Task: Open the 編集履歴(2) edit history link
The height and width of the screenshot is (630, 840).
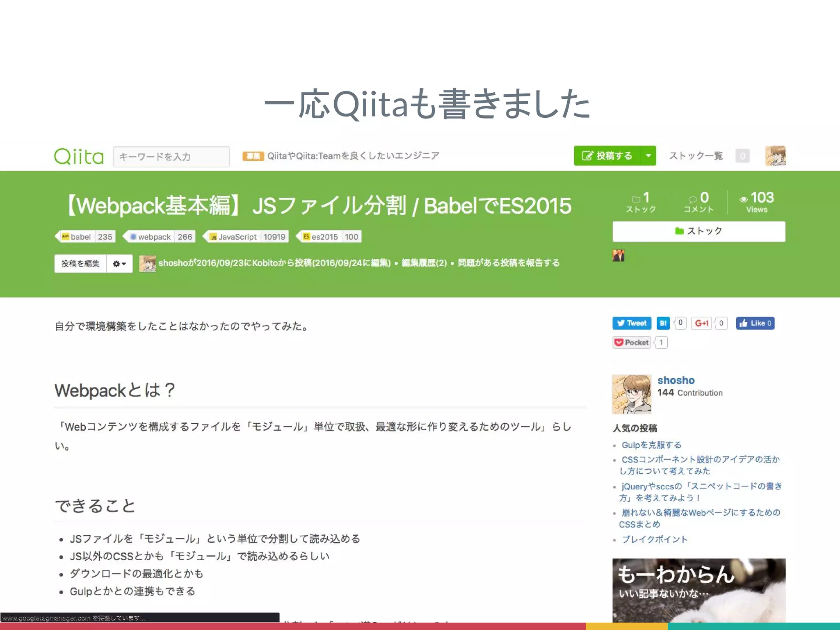Action: 424,263
